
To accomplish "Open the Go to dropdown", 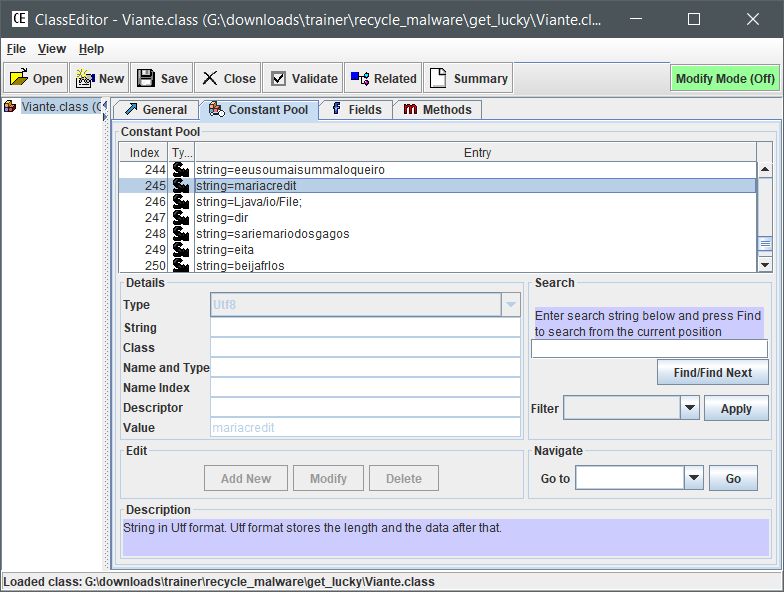I will pyautogui.click(x=694, y=478).
